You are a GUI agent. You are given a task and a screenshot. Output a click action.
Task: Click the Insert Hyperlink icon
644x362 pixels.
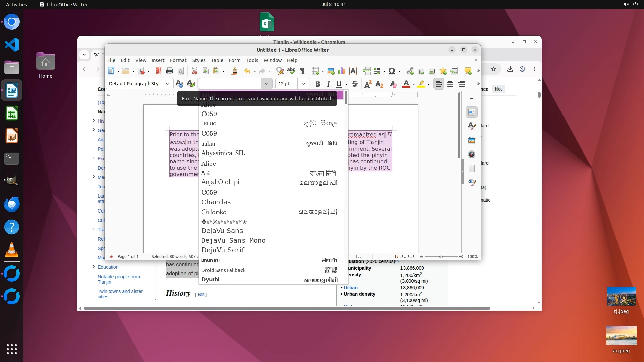click(x=410, y=71)
